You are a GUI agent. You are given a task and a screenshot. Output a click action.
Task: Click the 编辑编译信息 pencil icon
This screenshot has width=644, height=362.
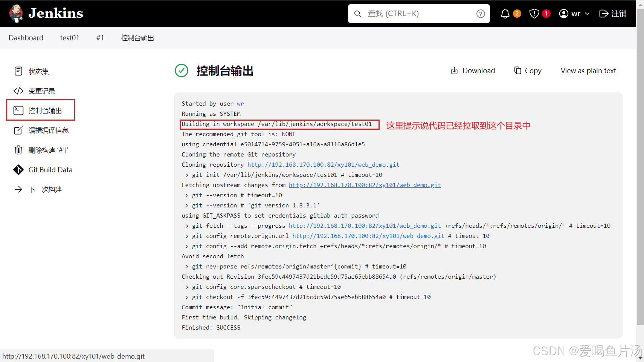(18, 130)
